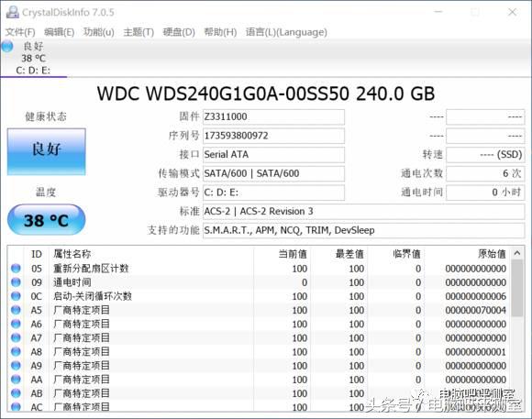The image size is (532, 419).
Task: Open the 文件(F) menu
Action: pos(20,32)
